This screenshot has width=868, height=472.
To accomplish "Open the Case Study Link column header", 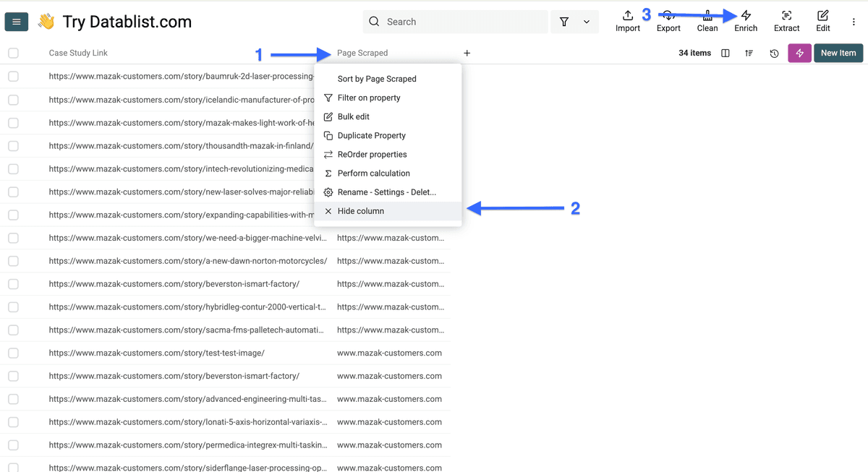I will click(78, 53).
